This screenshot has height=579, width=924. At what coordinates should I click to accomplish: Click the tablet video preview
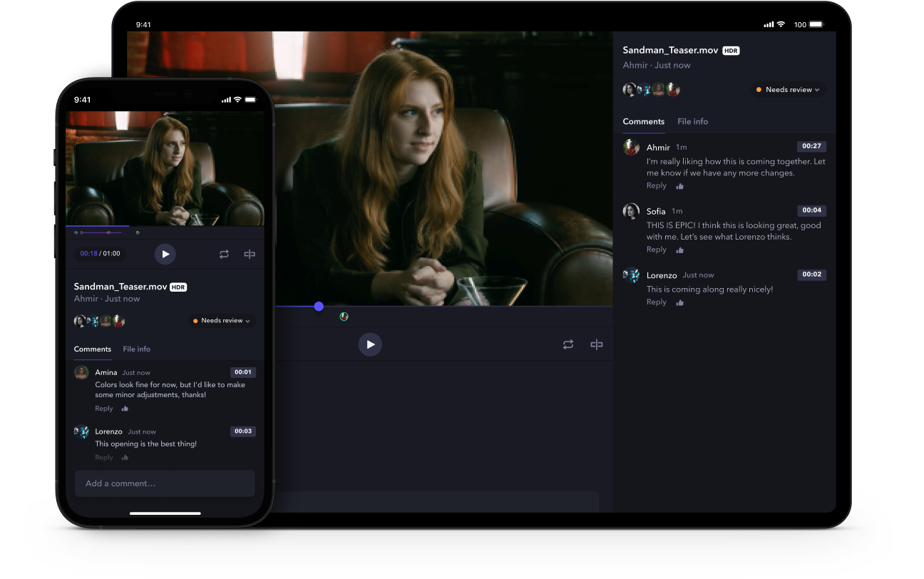369,168
